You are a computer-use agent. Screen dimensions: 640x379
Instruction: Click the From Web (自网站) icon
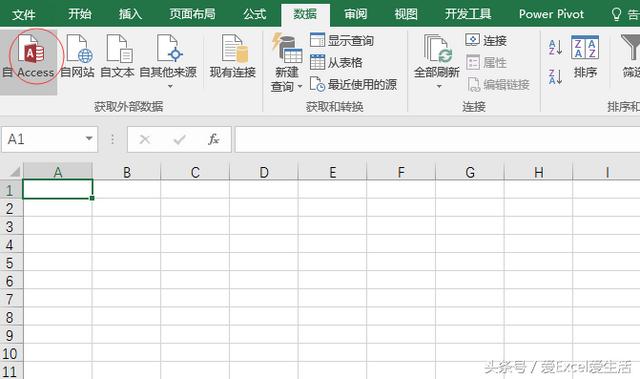(x=79, y=49)
